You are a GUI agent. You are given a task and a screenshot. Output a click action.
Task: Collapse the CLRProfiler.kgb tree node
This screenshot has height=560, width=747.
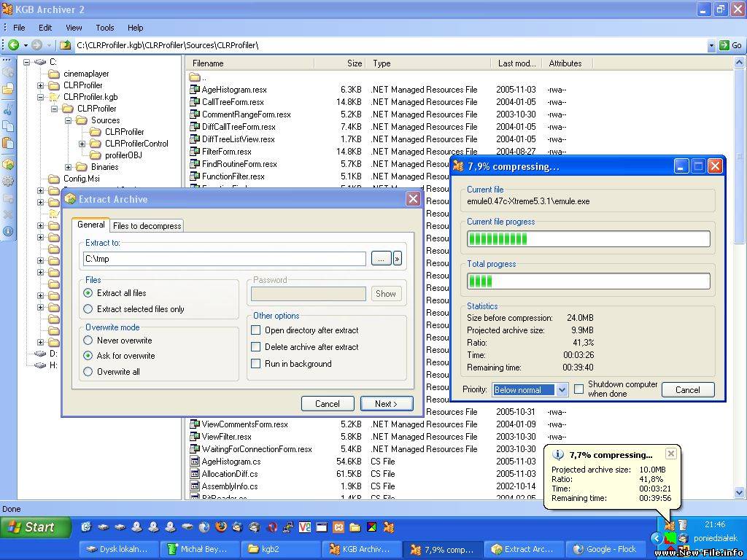point(40,97)
